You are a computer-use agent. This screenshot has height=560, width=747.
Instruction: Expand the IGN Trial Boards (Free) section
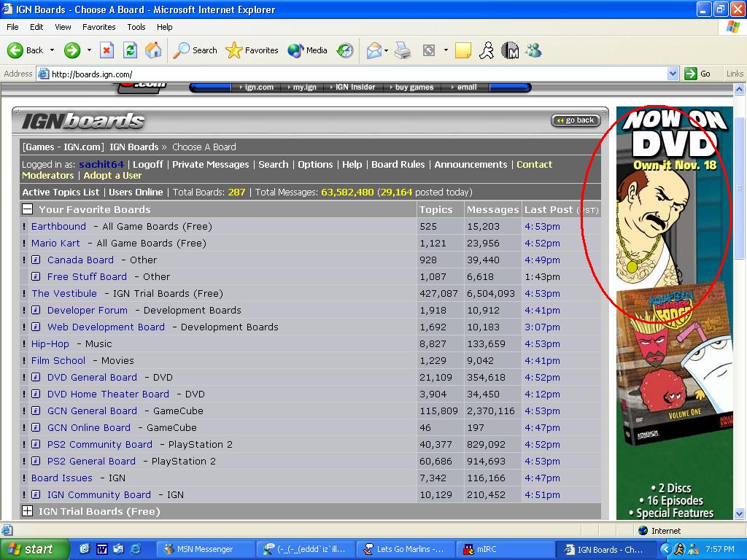tap(28, 511)
